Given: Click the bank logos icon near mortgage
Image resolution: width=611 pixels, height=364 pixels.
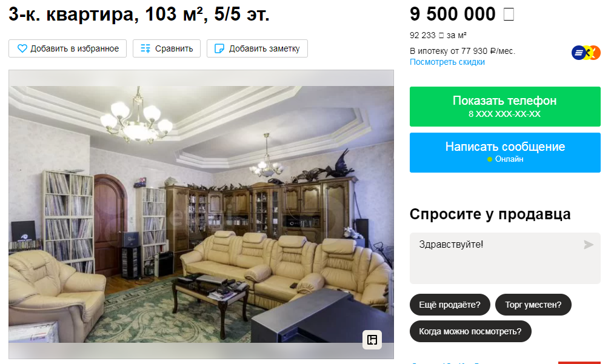Looking at the screenshot, I should (x=586, y=53).
